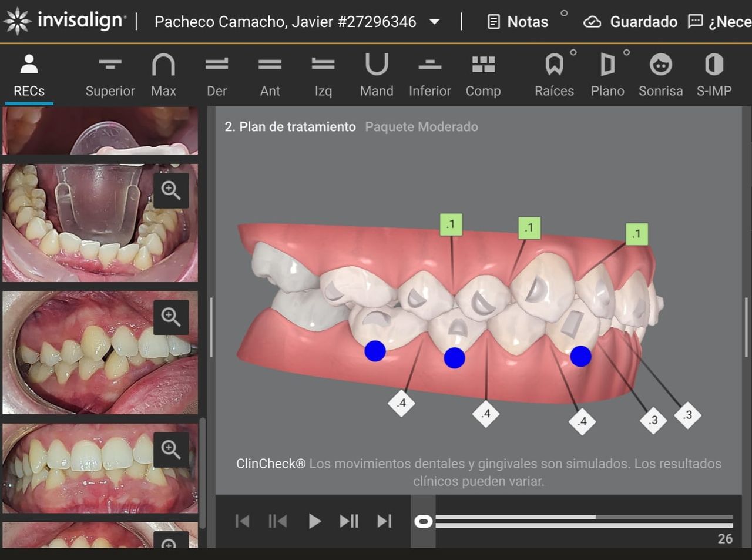Viewport: 752px width, 560px height.
Task: Zoom the frontal teeth photo
Action: [171, 450]
